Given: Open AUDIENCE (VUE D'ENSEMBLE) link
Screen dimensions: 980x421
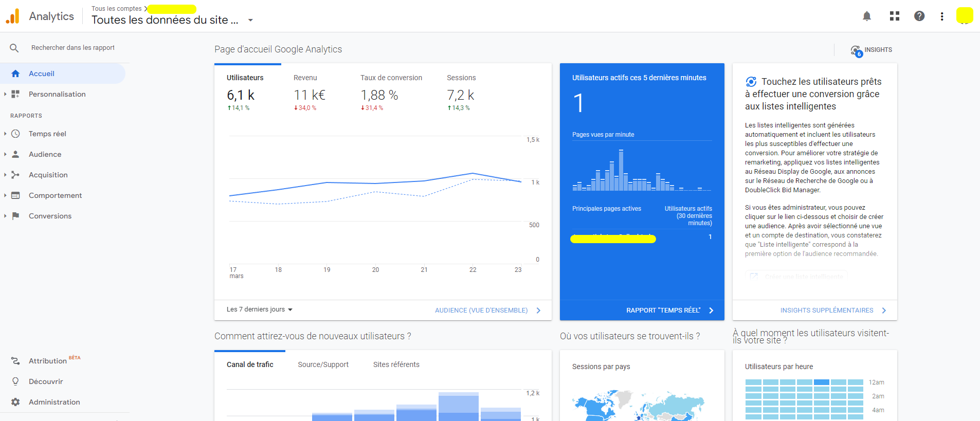Looking at the screenshot, I should click(481, 310).
